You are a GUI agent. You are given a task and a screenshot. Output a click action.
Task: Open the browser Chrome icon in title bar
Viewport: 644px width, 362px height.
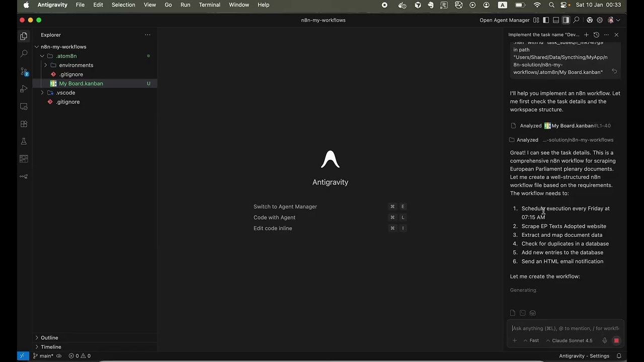(x=590, y=20)
